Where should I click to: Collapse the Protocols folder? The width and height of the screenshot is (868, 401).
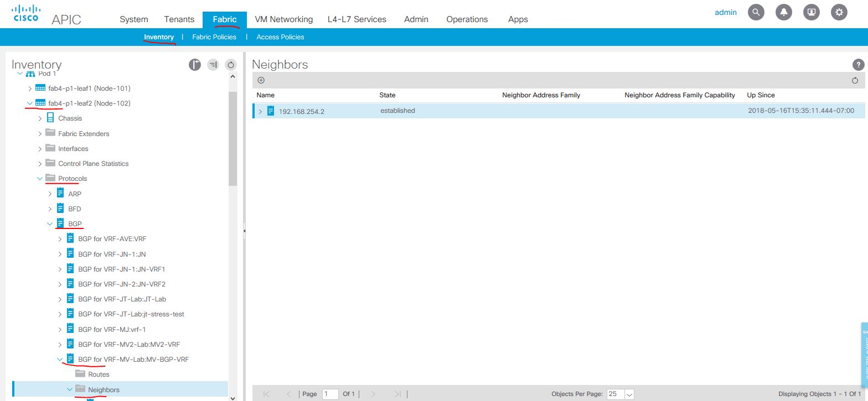coord(40,179)
